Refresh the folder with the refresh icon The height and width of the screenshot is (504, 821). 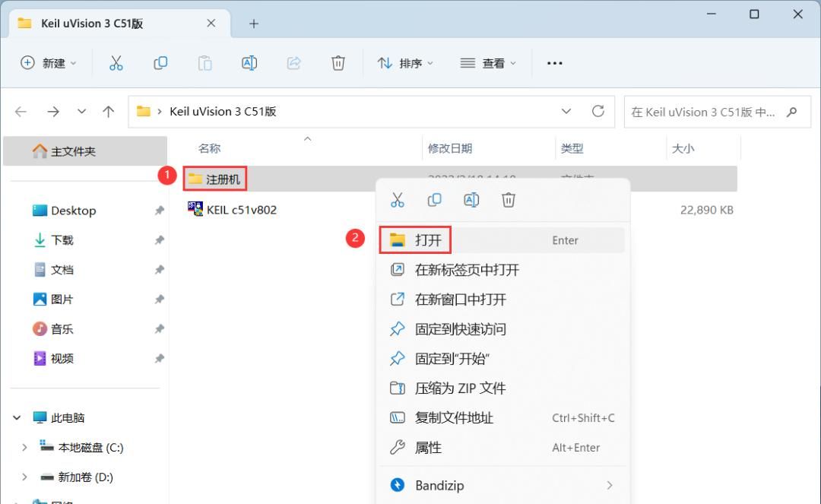(598, 111)
